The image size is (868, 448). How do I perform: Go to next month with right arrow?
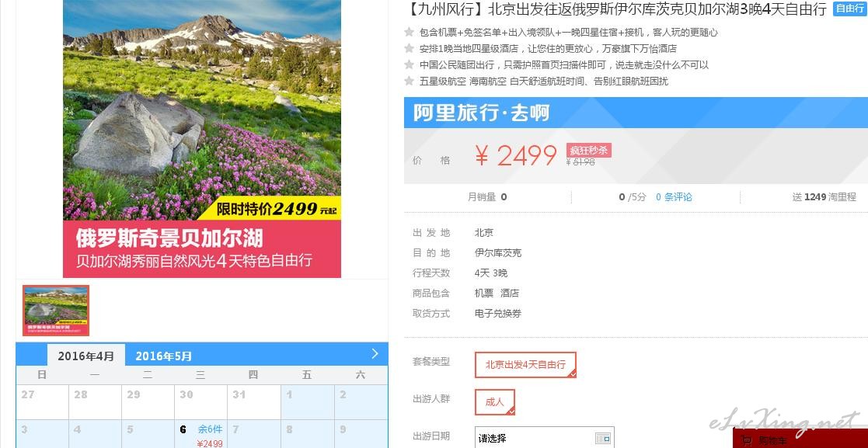coord(375,354)
